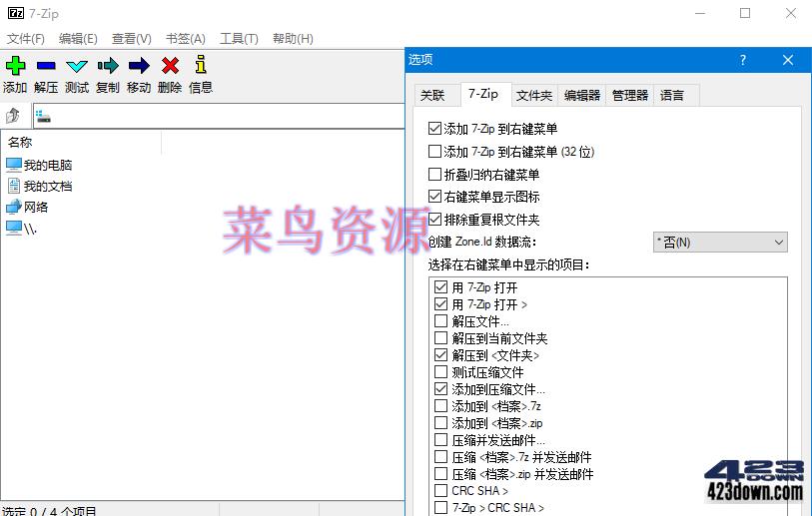The width and height of the screenshot is (812, 516).
Task: Check the CRC SHA > item
Action: (x=440, y=491)
